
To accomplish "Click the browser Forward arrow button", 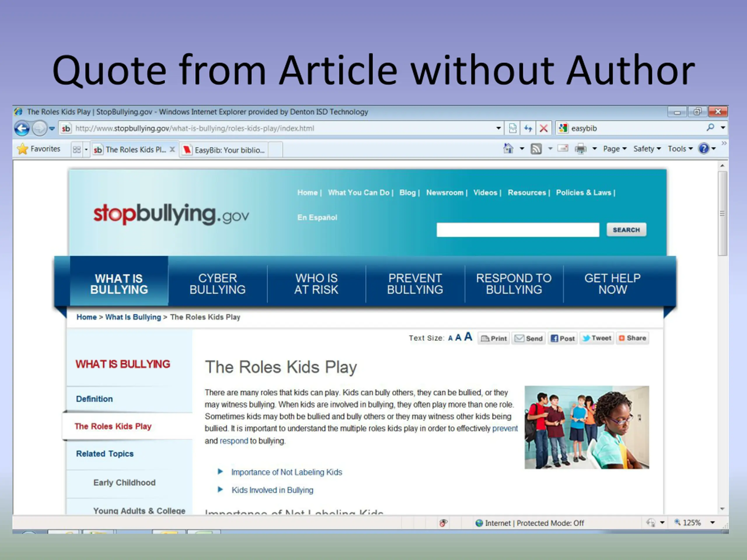I will click(39, 128).
